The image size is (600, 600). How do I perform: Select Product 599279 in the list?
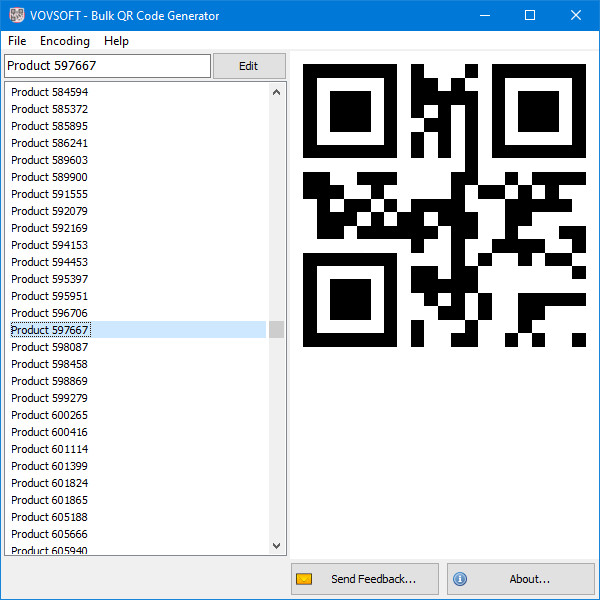click(x=138, y=398)
